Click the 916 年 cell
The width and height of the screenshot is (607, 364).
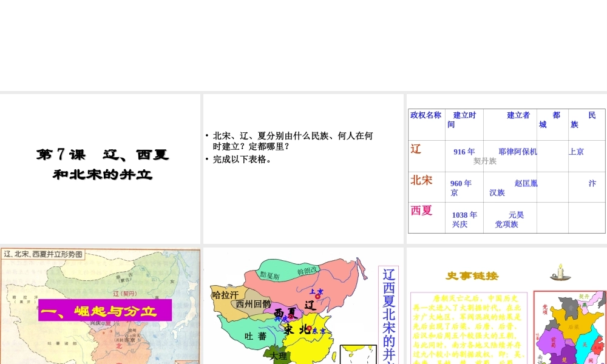pyautogui.click(x=464, y=152)
